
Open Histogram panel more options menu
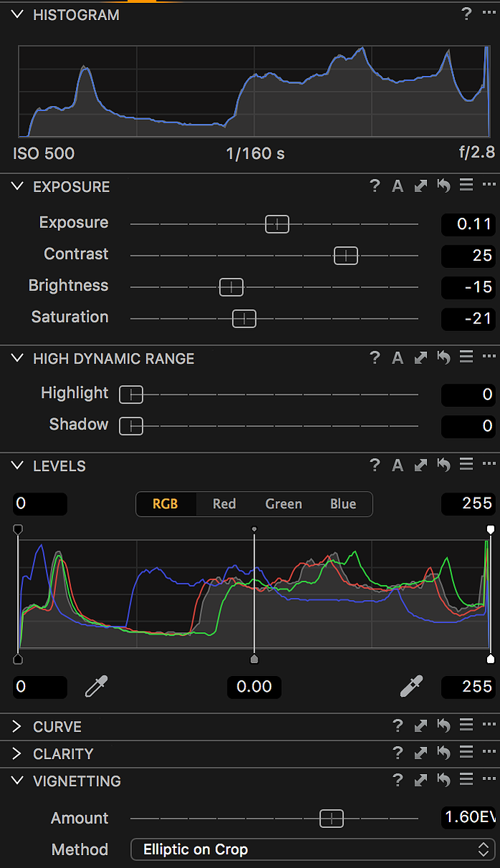coord(489,14)
